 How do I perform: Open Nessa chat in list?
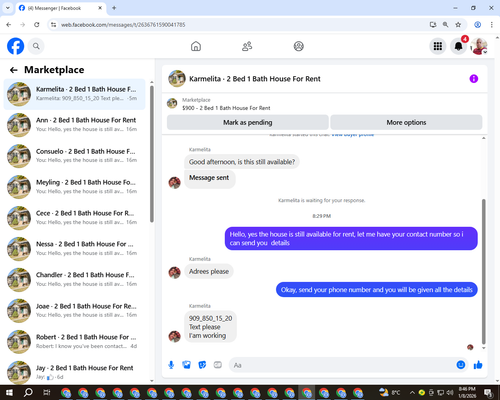tap(75, 249)
